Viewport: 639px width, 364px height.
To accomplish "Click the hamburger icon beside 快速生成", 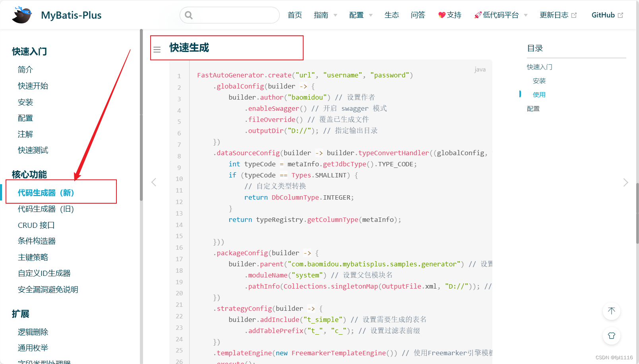I will tap(157, 50).
